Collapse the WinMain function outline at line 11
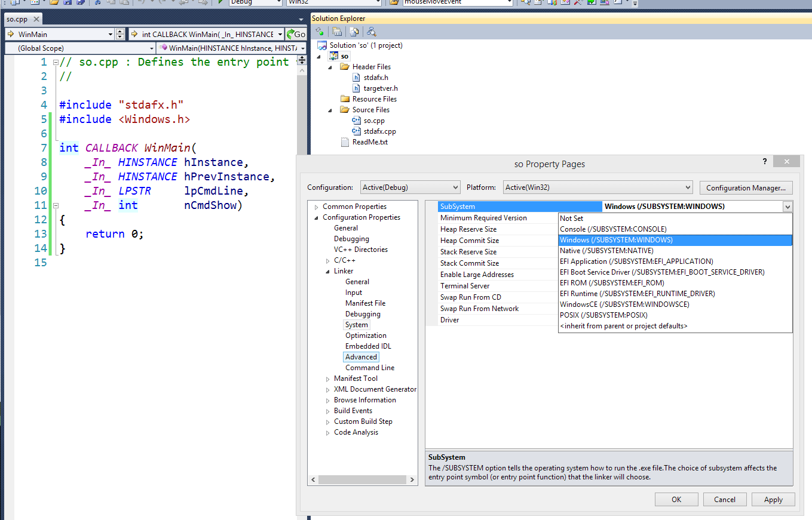The image size is (812, 520). pos(55,205)
